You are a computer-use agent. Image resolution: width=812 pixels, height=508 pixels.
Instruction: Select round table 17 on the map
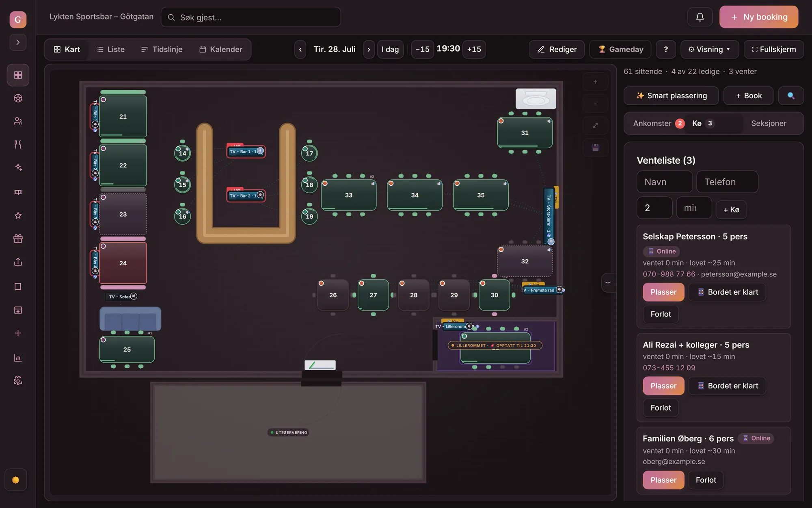point(309,153)
